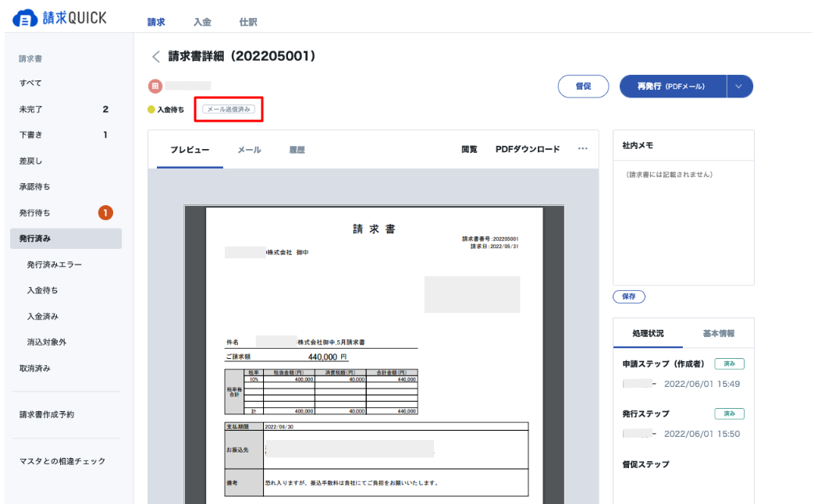The width and height of the screenshot is (832, 504).
Task: Save the memo with 保存 button
Action: click(x=629, y=296)
